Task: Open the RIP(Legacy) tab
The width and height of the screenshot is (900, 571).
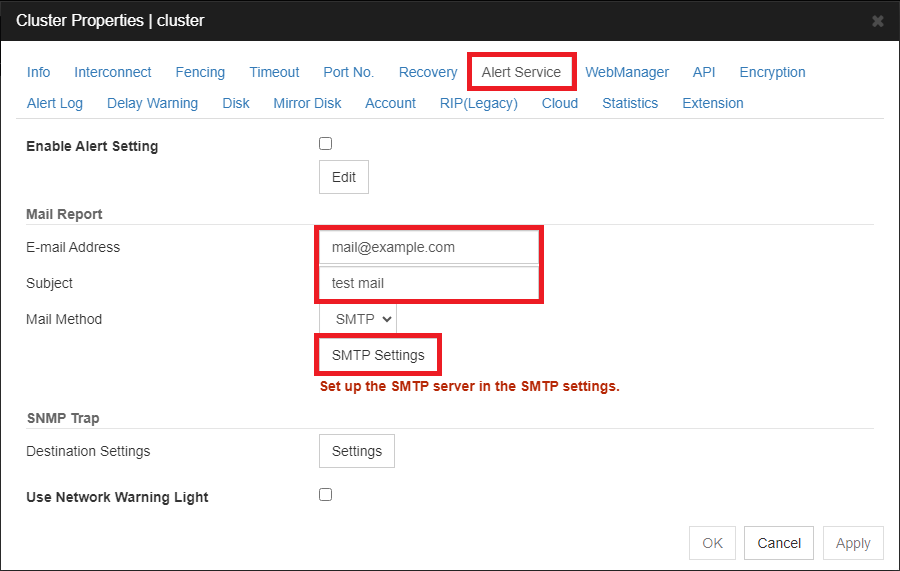Action: [479, 103]
